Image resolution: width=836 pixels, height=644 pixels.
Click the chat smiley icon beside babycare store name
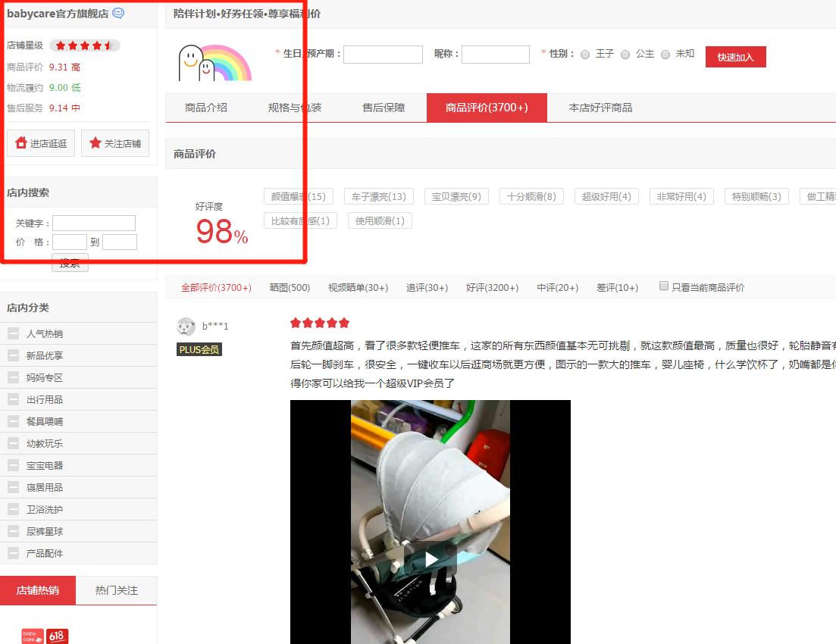[117, 13]
